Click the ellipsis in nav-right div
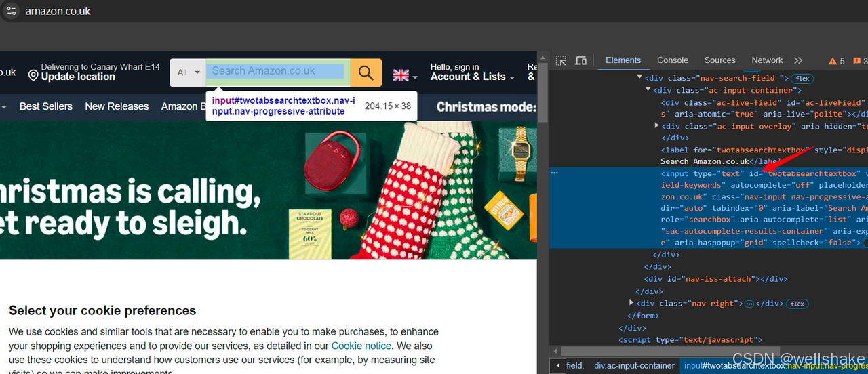The image size is (868, 374). [749, 304]
